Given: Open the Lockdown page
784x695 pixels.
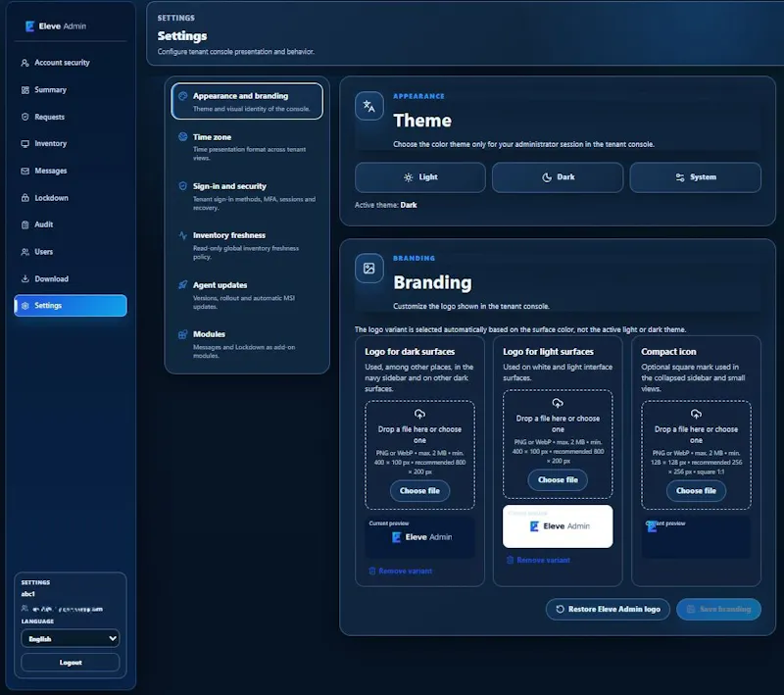Looking at the screenshot, I should tap(70, 198).
